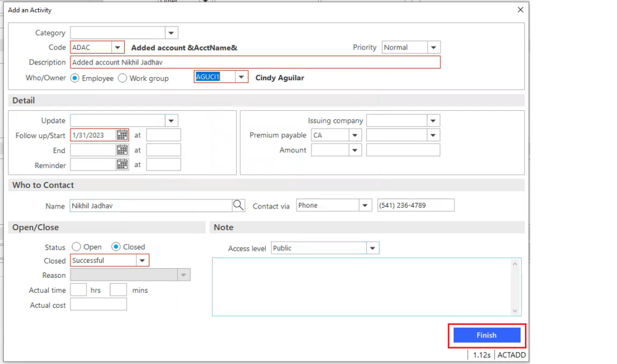Open the Issuing company dropdown
Image resolution: width=617 pixels, height=364 pixels.
[433, 121]
